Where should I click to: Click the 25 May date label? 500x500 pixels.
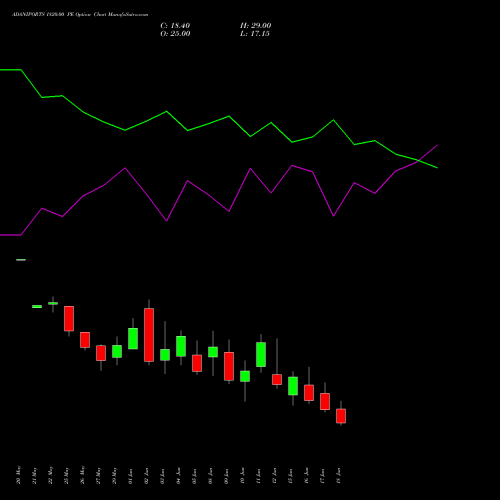[x=66, y=475]
